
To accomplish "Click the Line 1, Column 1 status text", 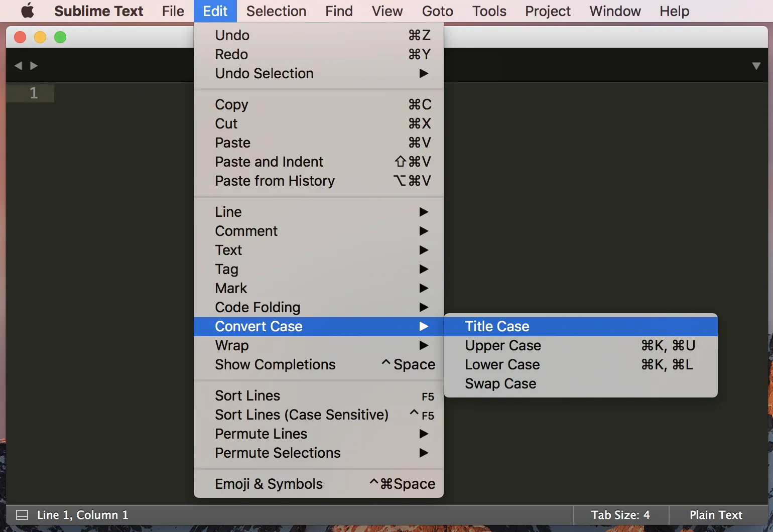I will 83,515.
